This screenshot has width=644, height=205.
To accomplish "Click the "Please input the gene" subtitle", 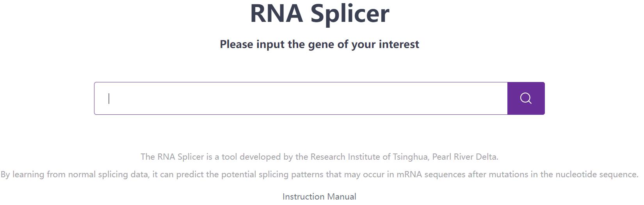I will 319,44.
